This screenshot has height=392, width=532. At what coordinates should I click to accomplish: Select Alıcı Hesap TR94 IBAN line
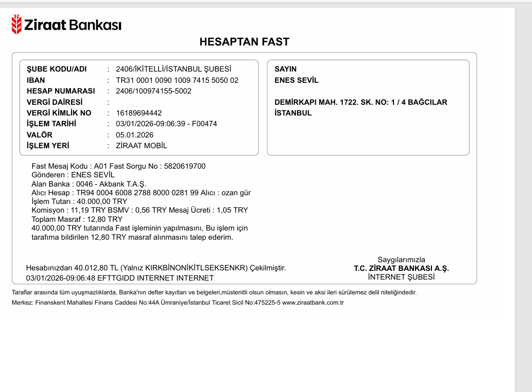(141, 193)
